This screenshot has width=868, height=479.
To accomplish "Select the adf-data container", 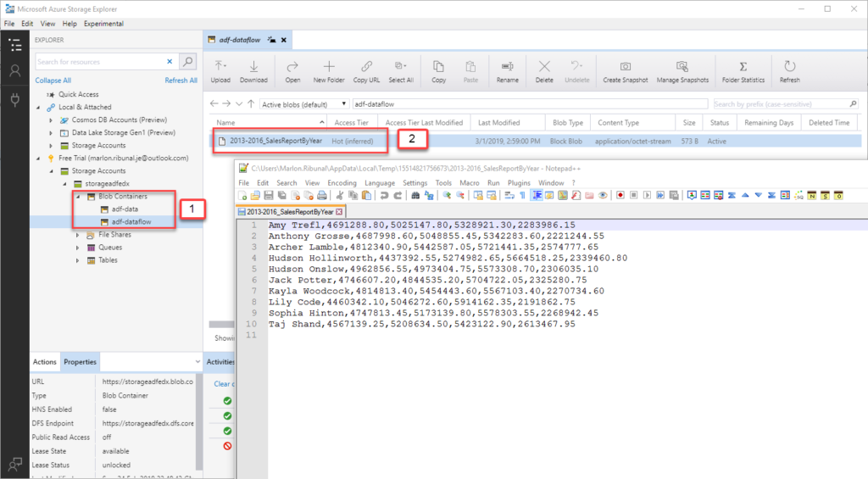I will pos(125,209).
